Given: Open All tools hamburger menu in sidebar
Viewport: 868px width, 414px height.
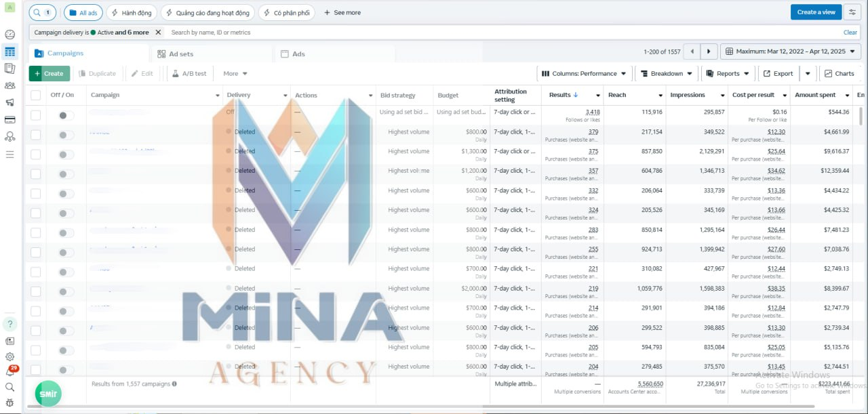Looking at the screenshot, I should (x=9, y=154).
